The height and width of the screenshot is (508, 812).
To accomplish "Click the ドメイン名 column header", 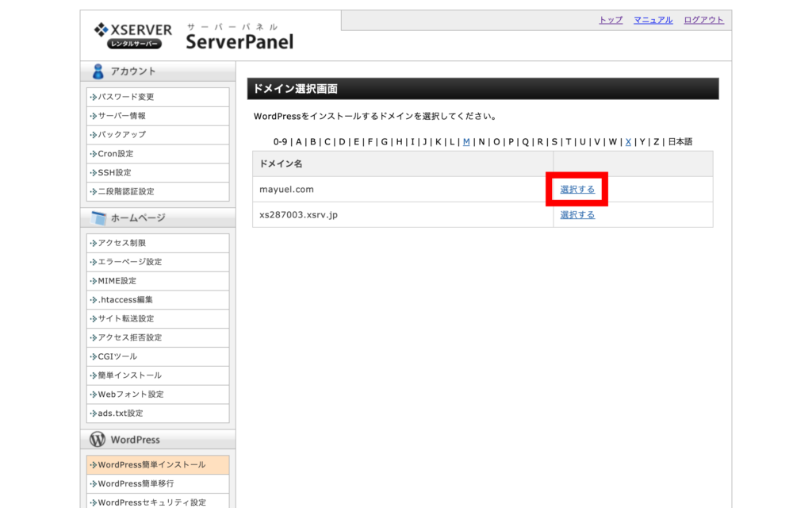I will click(x=281, y=164).
